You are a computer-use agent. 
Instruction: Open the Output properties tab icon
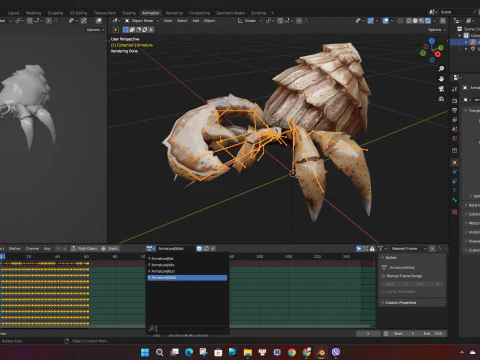tap(455, 110)
